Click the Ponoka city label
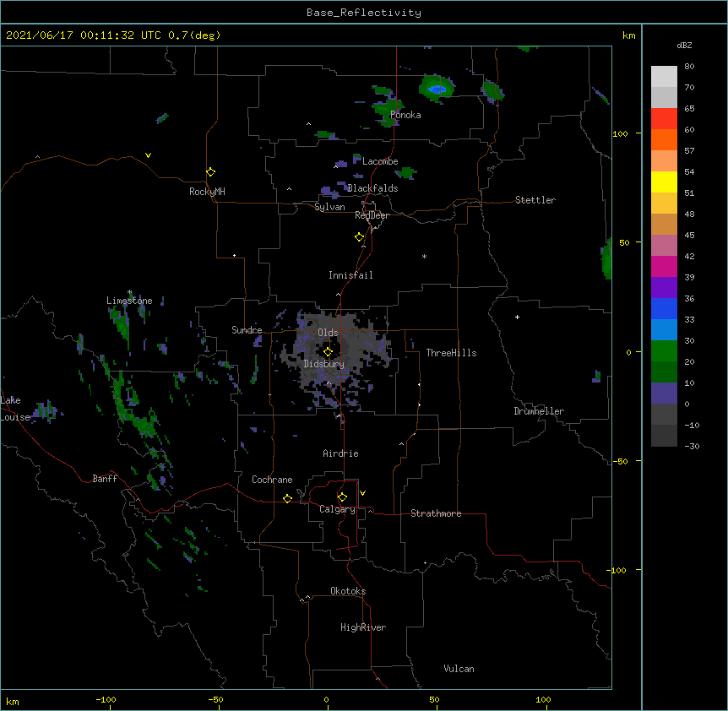 [x=405, y=115]
